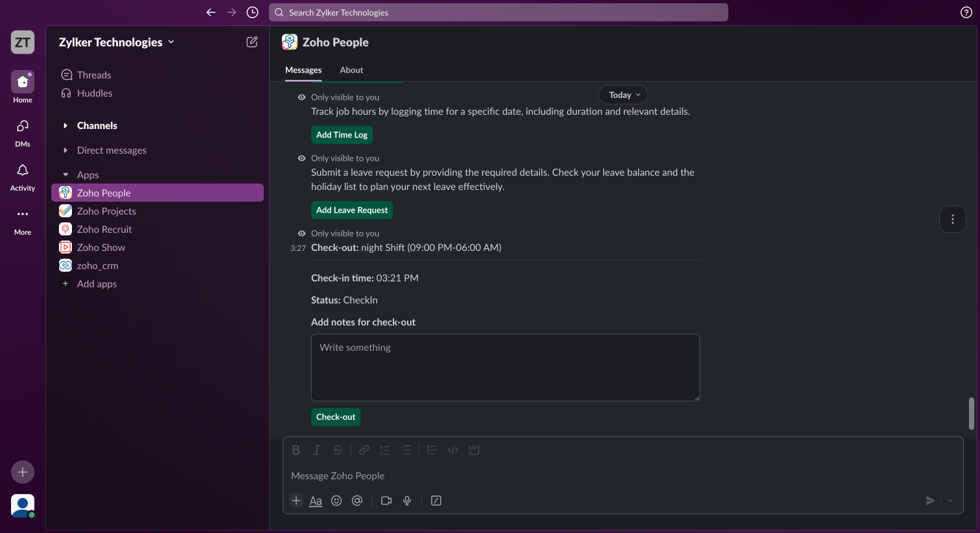Screen dimensions: 980x533
Task: Select zoho_crm app
Action: (x=157, y=266)
